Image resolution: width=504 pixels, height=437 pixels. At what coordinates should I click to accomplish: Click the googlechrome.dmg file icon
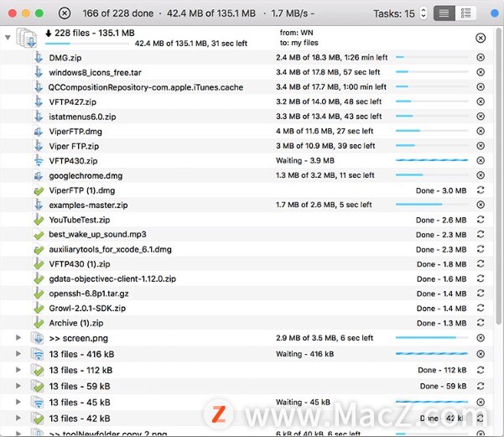pyautogui.click(x=39, y=175)
